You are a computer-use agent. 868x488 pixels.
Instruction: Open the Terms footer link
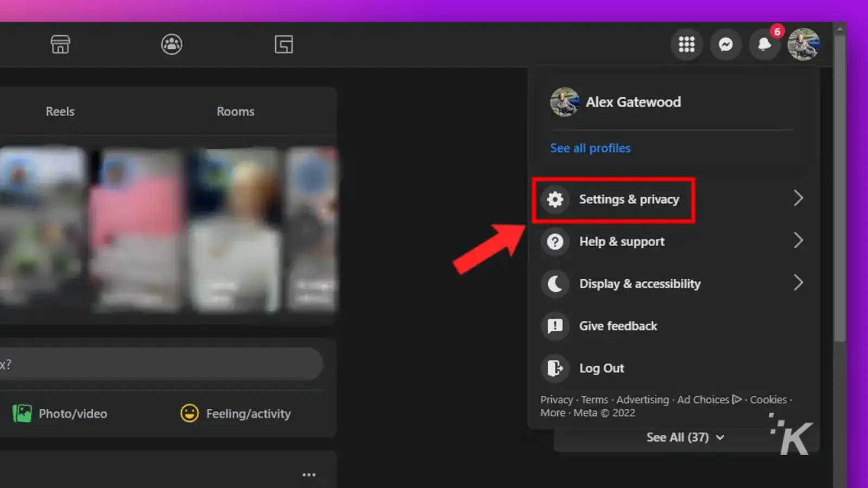point(595,400)
